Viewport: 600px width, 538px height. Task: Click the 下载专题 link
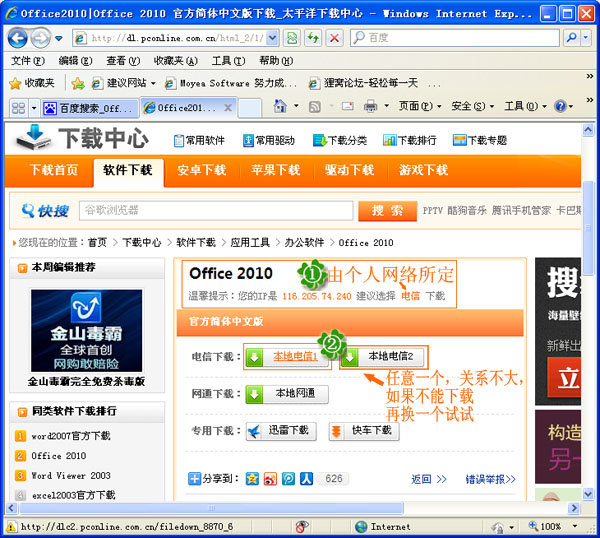480,140
